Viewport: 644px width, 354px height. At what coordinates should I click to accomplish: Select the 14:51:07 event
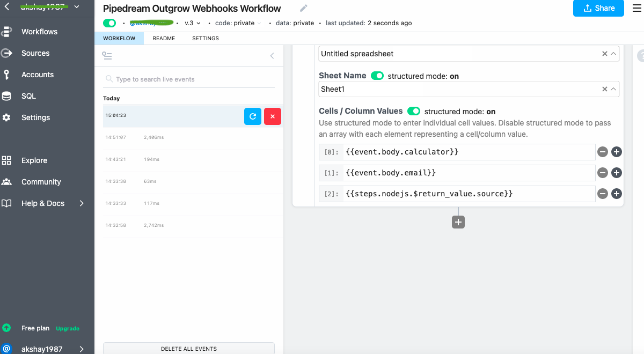pyautogui.click(x=189, y=137)
